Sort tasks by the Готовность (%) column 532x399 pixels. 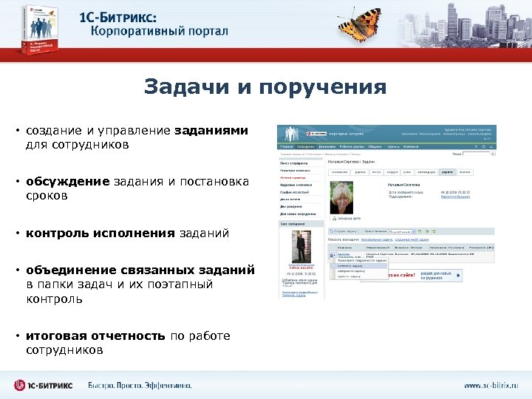(x=481, y=248)
